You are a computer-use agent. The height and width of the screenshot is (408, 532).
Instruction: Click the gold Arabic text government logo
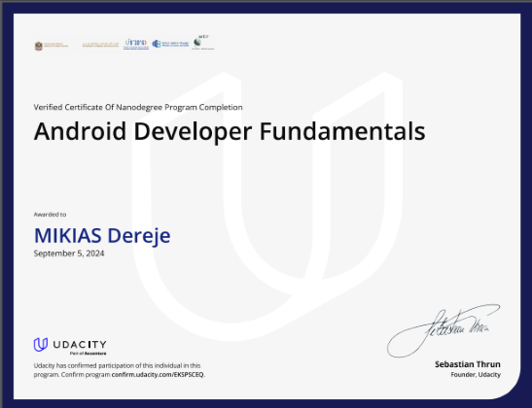click(100, 45)
